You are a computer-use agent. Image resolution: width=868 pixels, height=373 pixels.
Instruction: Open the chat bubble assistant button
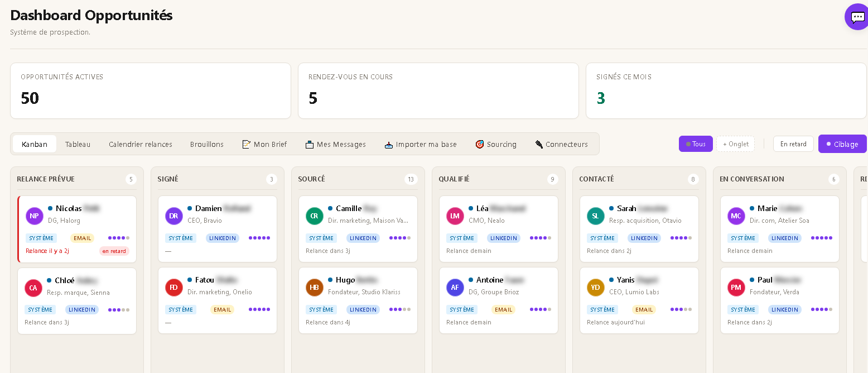point(857,17)
